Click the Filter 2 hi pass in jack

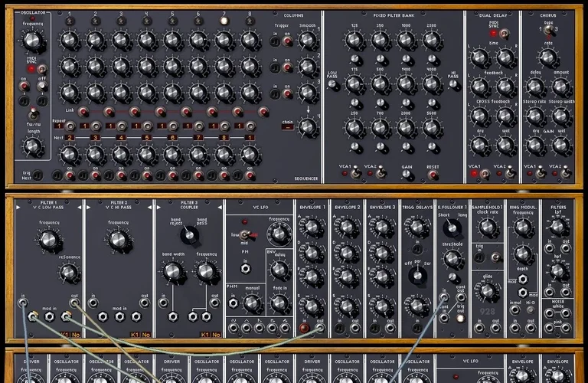tap(93, 303)
